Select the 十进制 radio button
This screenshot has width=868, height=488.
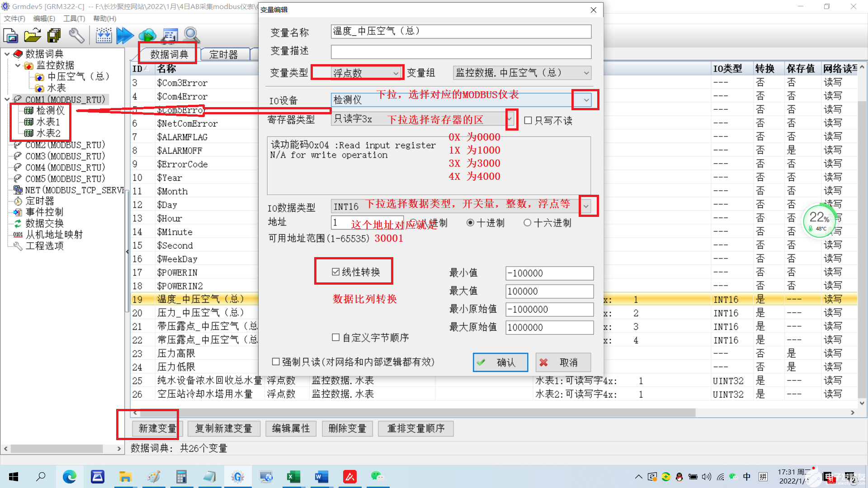click(470, 222)
